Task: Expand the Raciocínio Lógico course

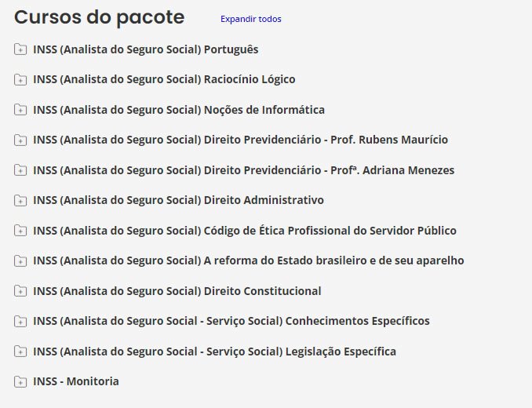Action: (x=164, y=79)
